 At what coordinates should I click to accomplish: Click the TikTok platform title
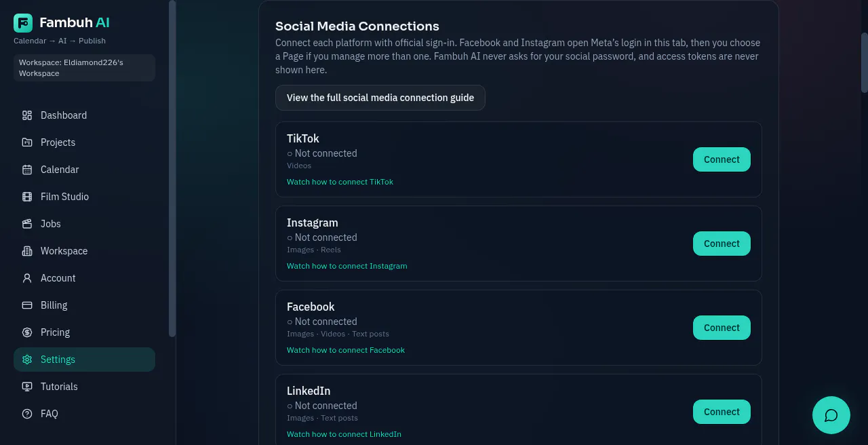303,138
